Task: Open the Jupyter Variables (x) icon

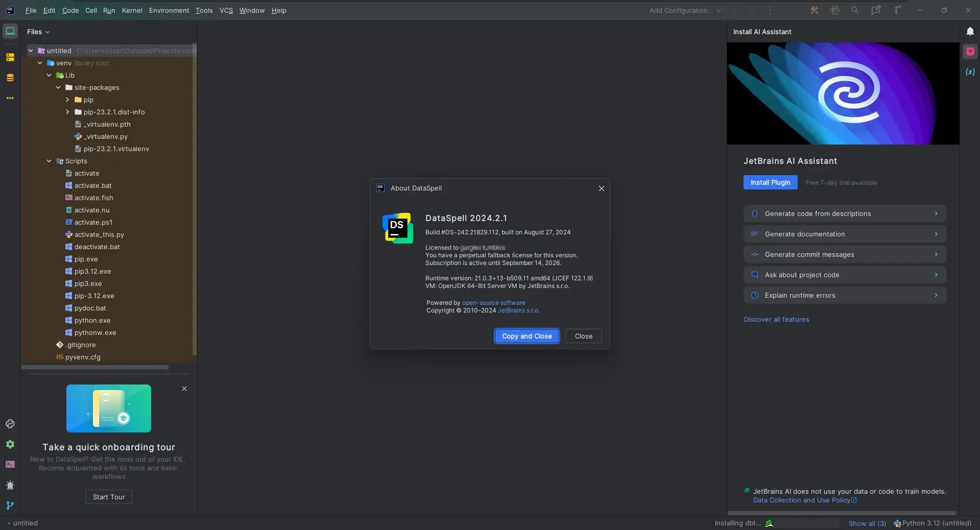Action: pyautogui.click(x=970, y=72)
